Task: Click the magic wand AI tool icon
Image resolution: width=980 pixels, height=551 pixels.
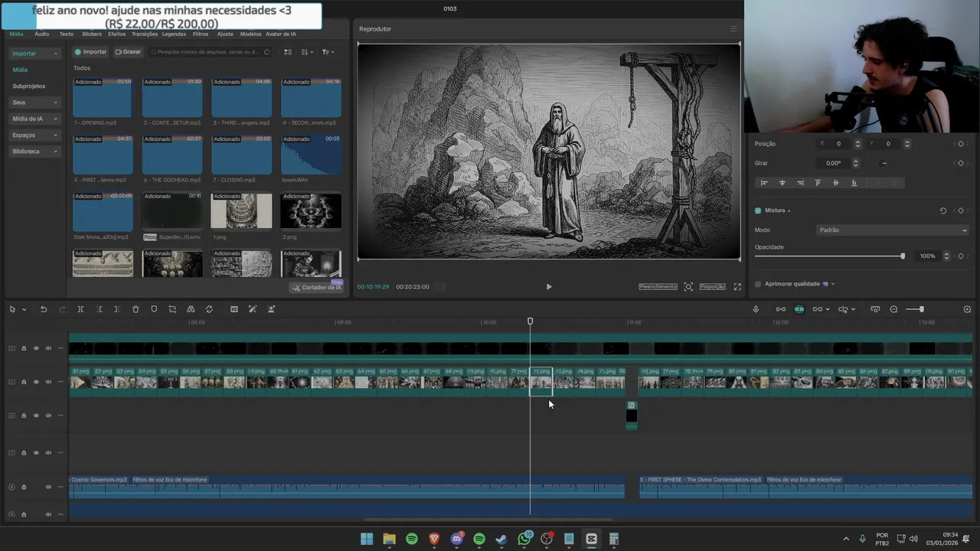Action: tap(253, 309)
